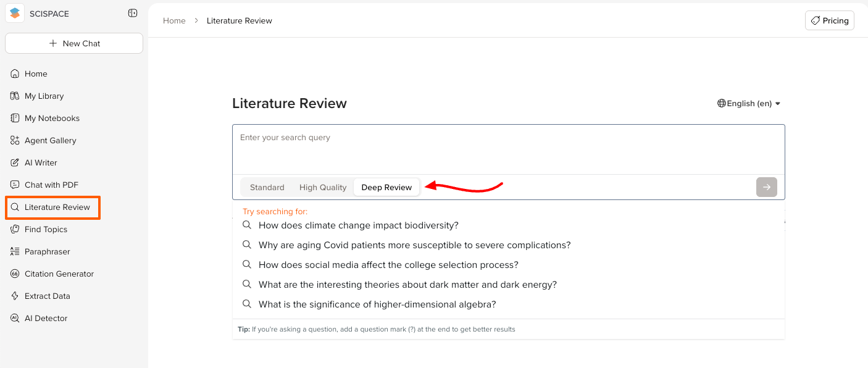Start a New Chat
Viewport: 868px width, 368px height.
[74, 44]
